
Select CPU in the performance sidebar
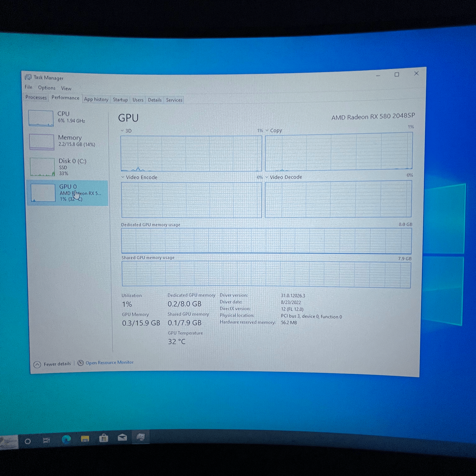(67, 118)
